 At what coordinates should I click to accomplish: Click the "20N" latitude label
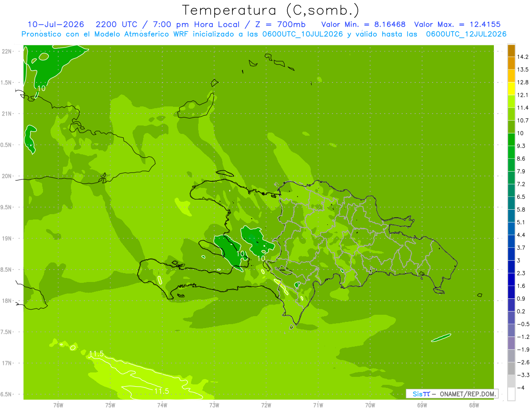coord(7,176)
